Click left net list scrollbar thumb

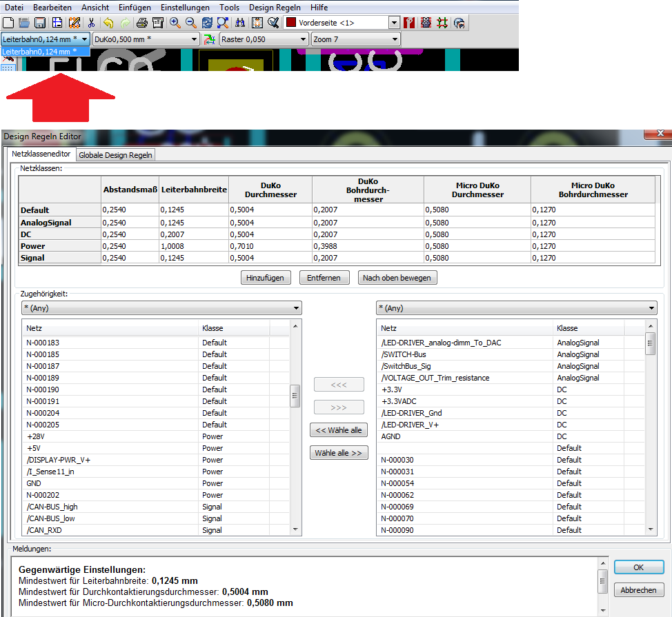(x=295, y=396)
